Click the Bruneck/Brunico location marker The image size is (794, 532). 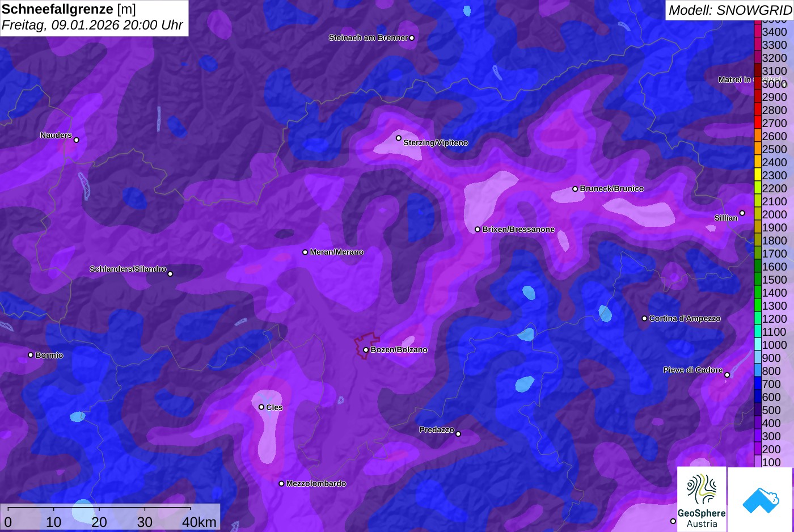pos(575,189)
